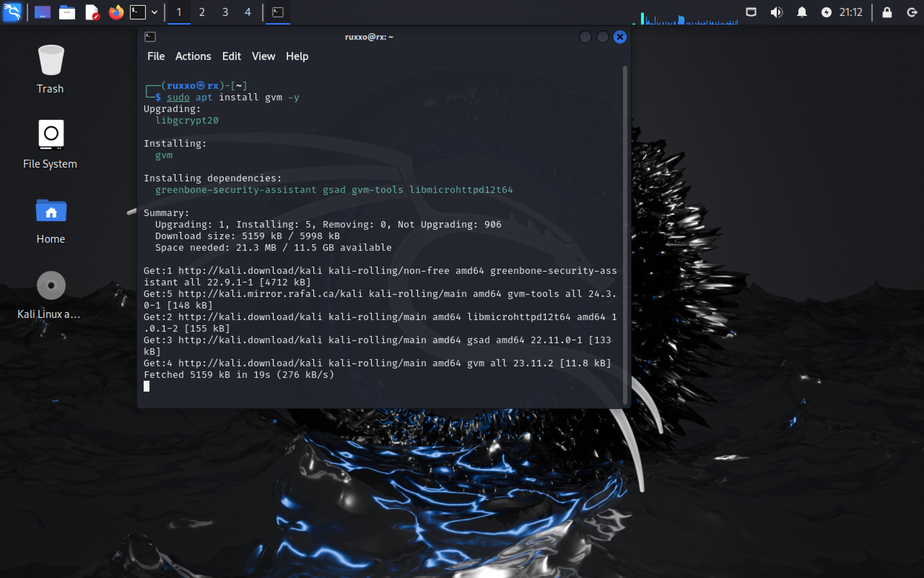Click the Show Desktop panel icon
The width and height of the screenshot is (924, 578).
click(x=42, y=12)
